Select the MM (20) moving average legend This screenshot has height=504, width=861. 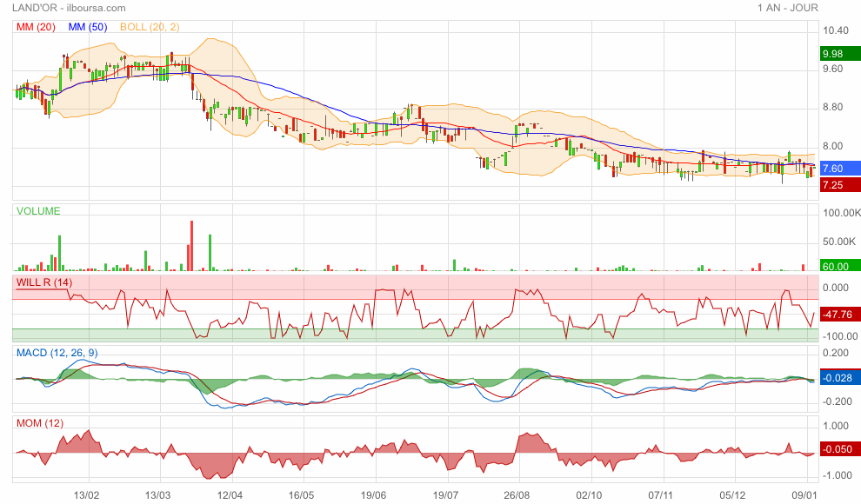click(x=36, y=27)
